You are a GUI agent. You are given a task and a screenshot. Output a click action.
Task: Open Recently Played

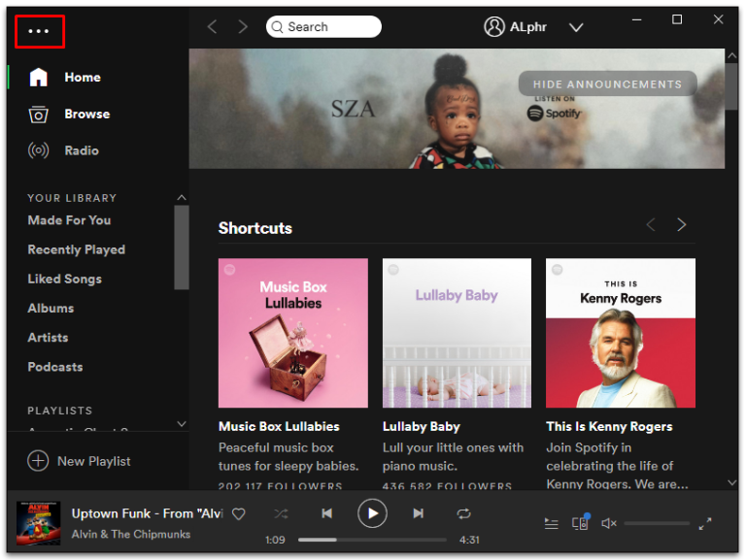coord(76,249)
